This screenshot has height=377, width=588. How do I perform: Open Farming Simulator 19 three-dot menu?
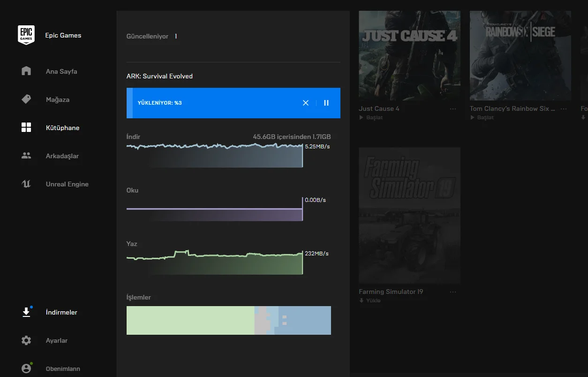click(453, 292)
